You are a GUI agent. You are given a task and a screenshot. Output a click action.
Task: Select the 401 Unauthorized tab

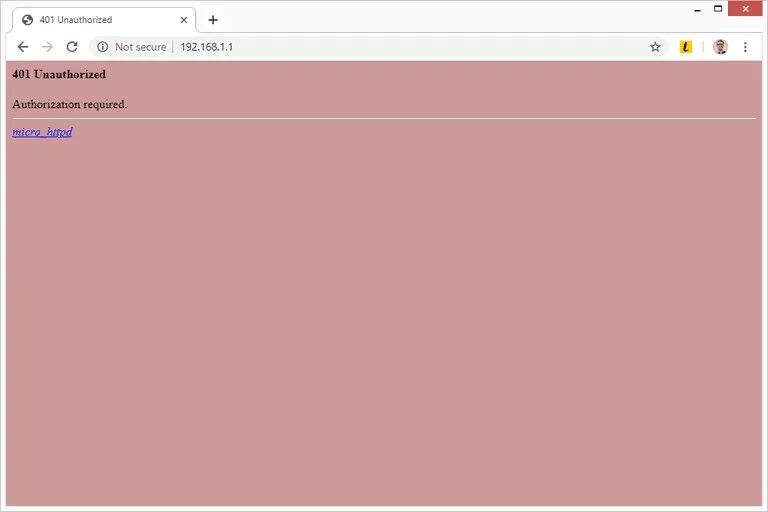[x=104, y=20]
